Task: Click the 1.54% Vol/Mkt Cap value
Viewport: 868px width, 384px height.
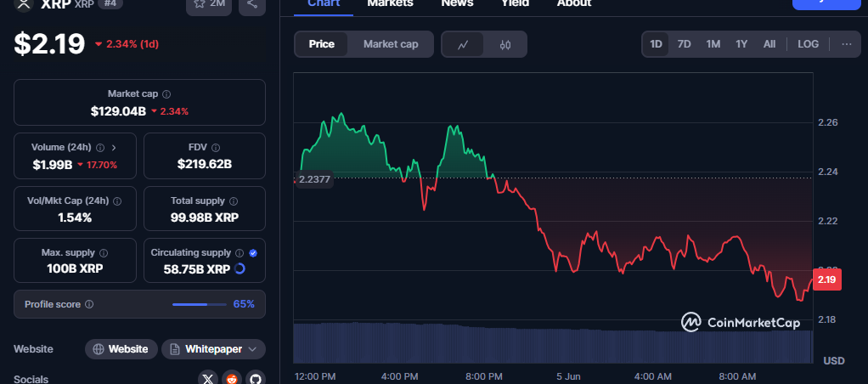Action: (x=75, y=217)
